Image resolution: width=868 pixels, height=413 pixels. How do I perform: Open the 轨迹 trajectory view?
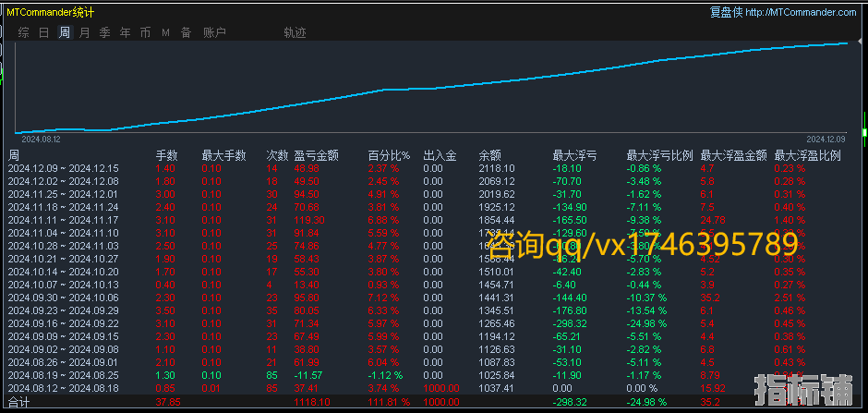[x=295, y=32]
